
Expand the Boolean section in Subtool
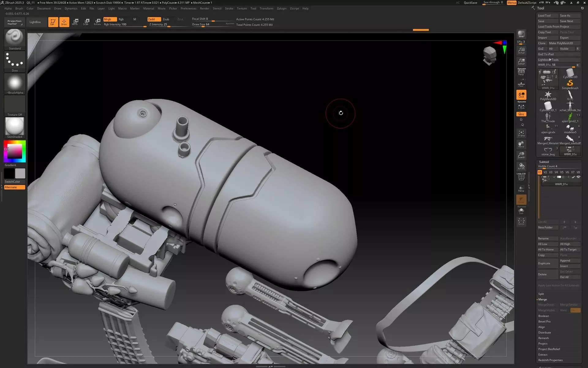click(544, 316)
